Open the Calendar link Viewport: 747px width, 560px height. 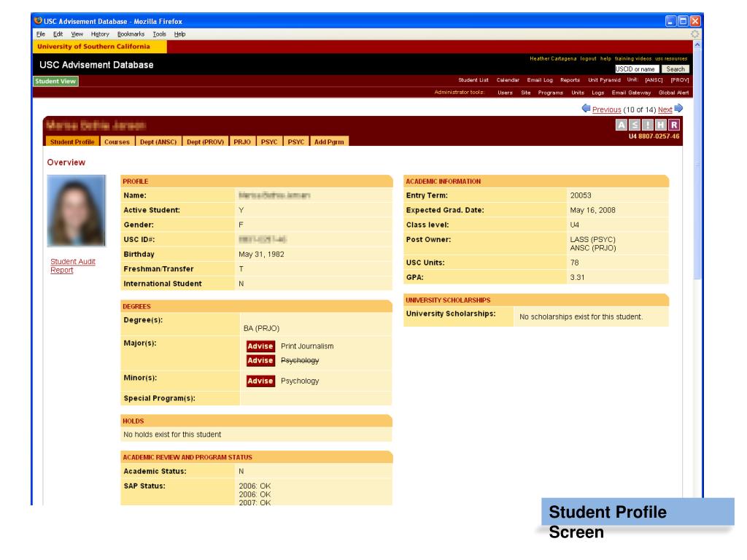pyautogui.click(x=508, y=80)
